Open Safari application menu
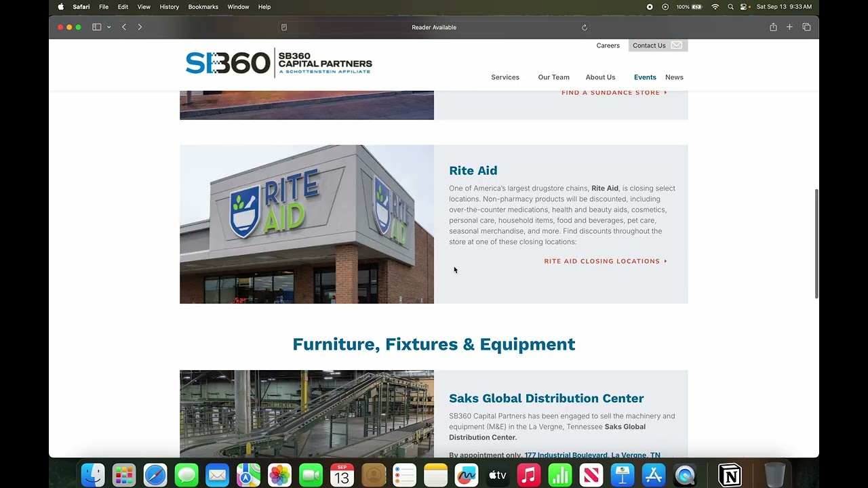Screen dimensions: 868x488 pyautogui.click(x=81, y=7)
